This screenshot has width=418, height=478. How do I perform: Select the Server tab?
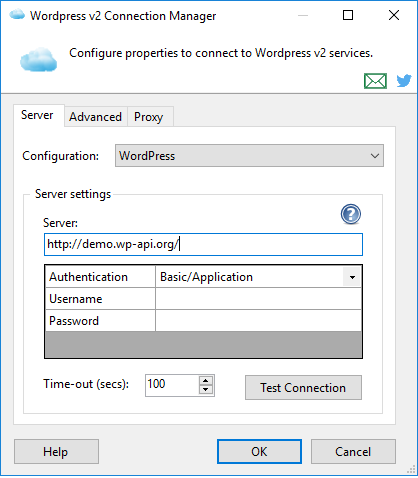[x=37, y=115]
